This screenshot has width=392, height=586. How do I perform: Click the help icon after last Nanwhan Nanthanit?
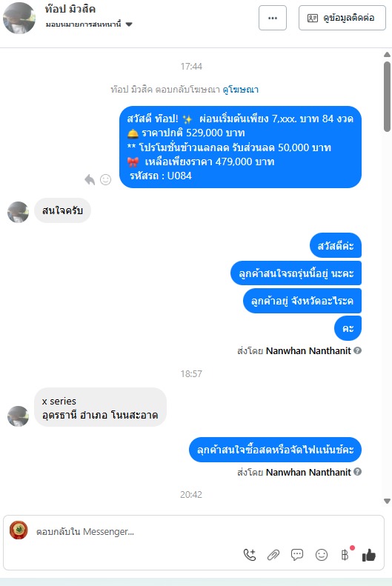click(x=358, y=472)
